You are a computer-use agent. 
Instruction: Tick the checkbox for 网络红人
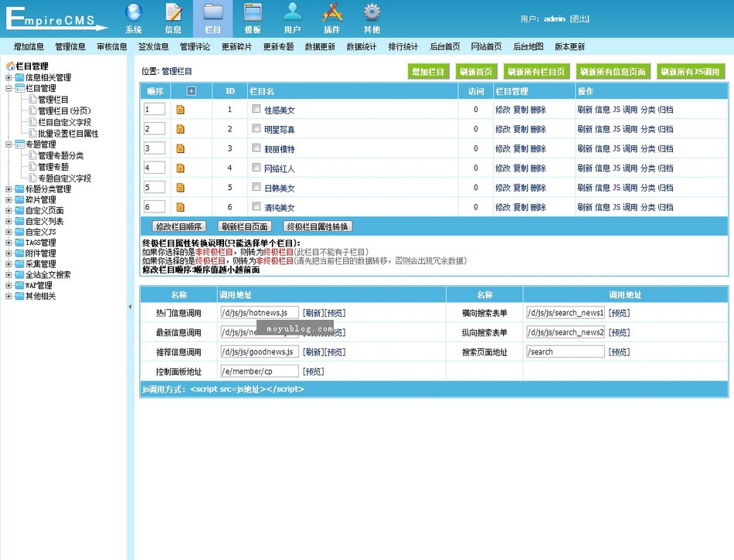pyautogui.click(x=256, y=168)
